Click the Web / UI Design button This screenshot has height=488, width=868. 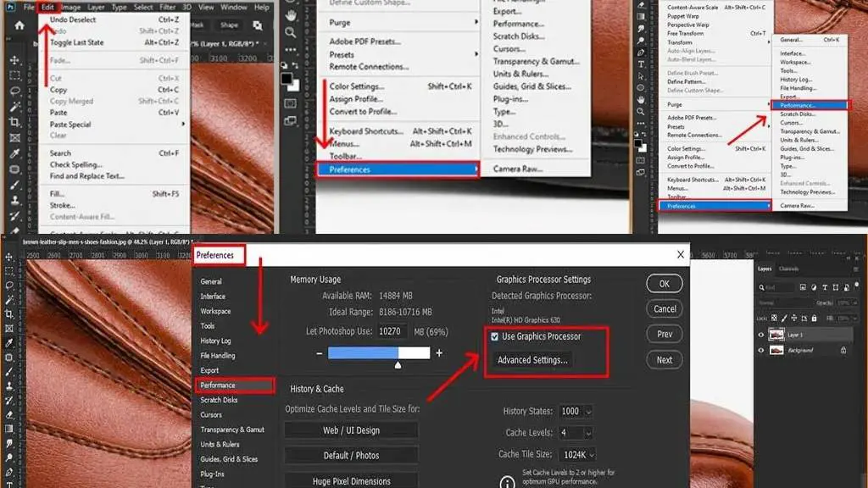(x=352, y=430)
